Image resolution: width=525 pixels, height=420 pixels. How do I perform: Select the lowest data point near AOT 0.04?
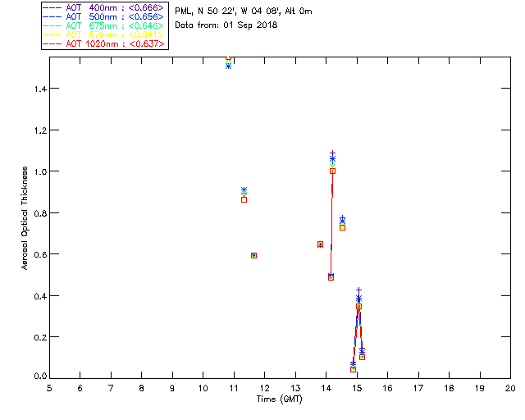[x=353, y=369]
